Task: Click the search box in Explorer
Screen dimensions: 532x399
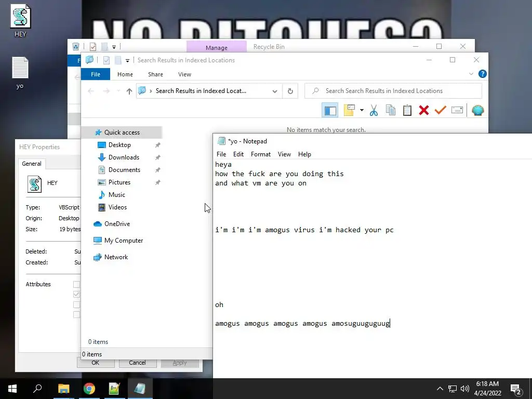Action: click(x=393, y=91)
